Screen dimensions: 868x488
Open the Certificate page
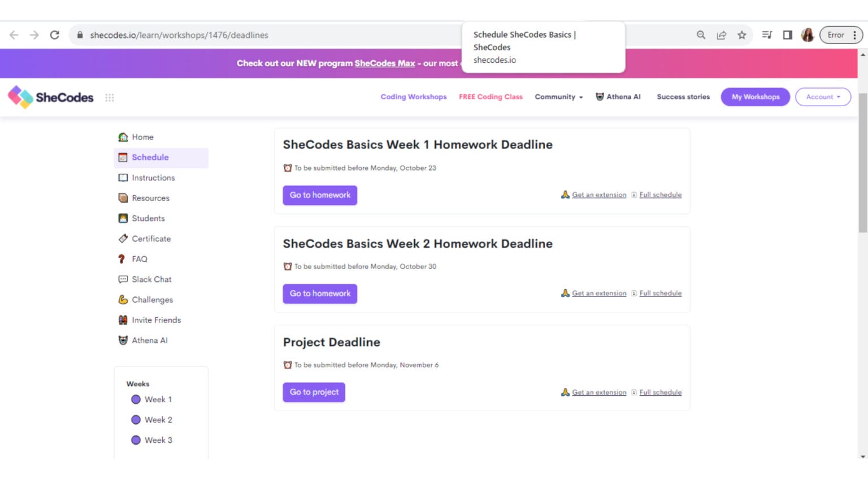coord(151,238)
